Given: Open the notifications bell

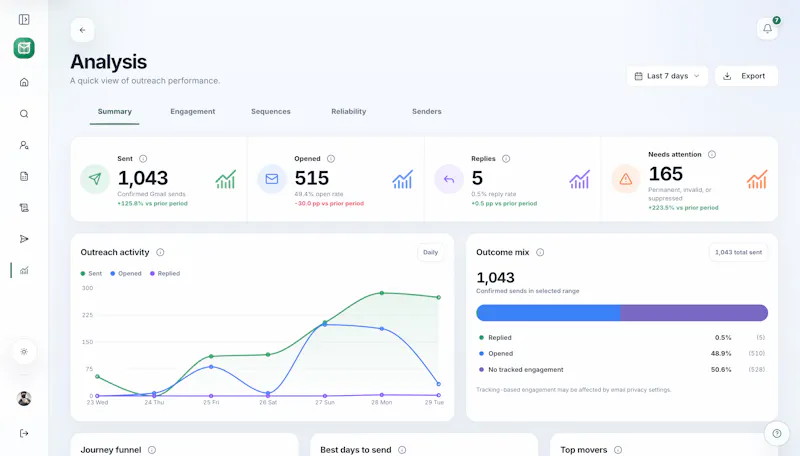Looking at the screenshot, I should [x=767, y=29].
